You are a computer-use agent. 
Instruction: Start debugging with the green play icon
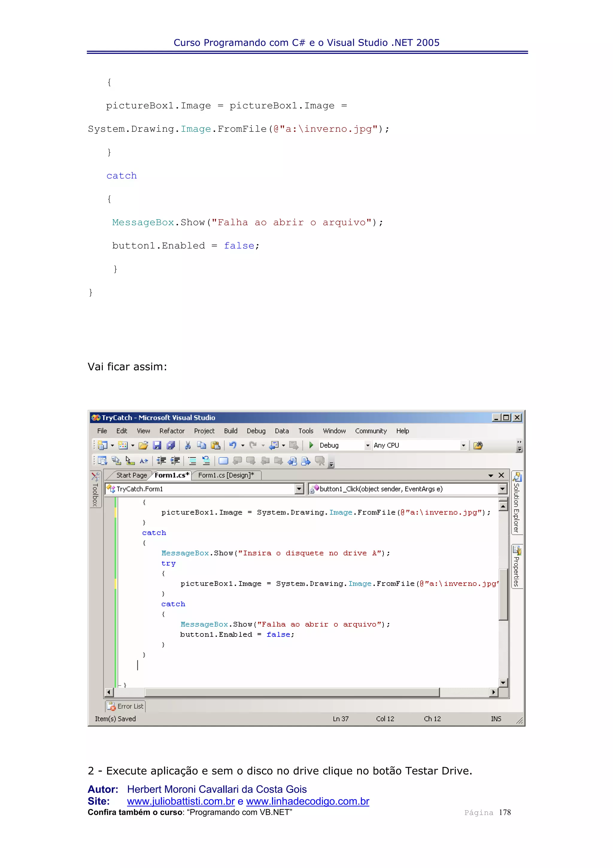(x=311, y=445)
